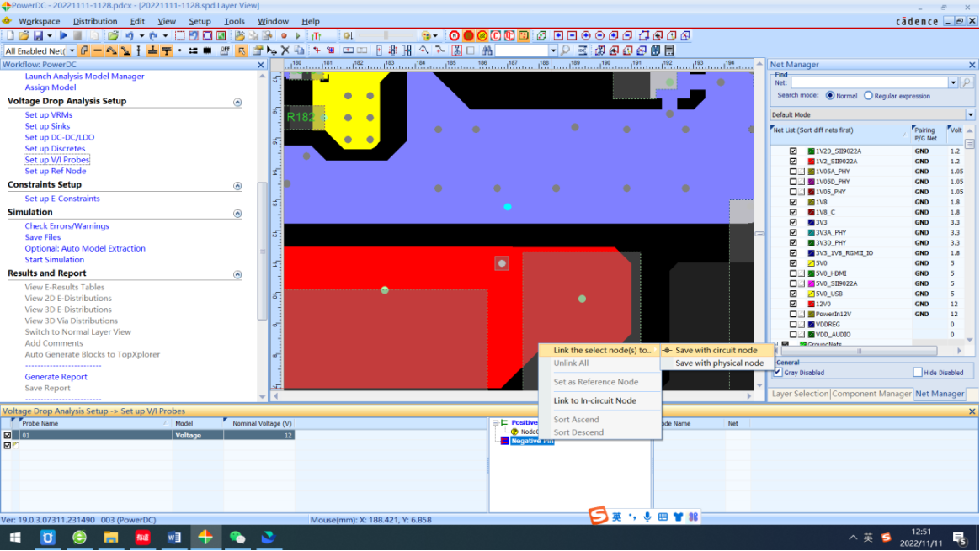Toggle the 3V3 net checkbox
Screen dimensions: 980x551
pos(793,222)
